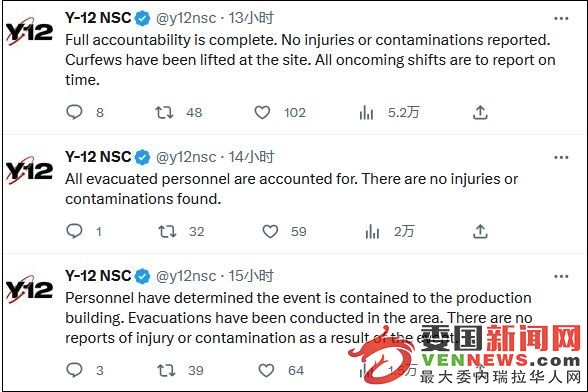Retweet the tweet with 39 retweets
Viewport: 588px width, 392px height.
click(166, 370)
